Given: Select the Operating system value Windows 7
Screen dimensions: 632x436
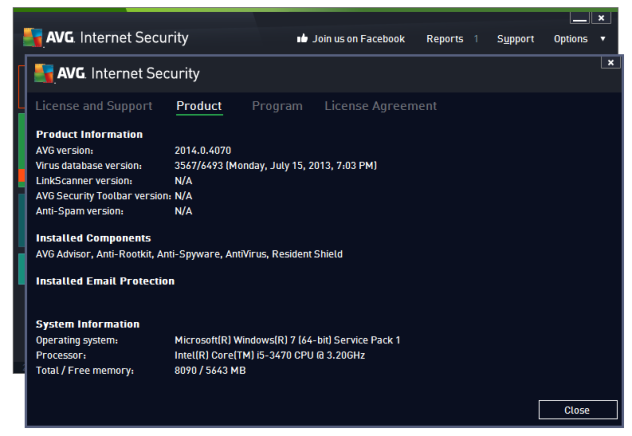Looking at the screenshot, I should (x=287, y=340).
